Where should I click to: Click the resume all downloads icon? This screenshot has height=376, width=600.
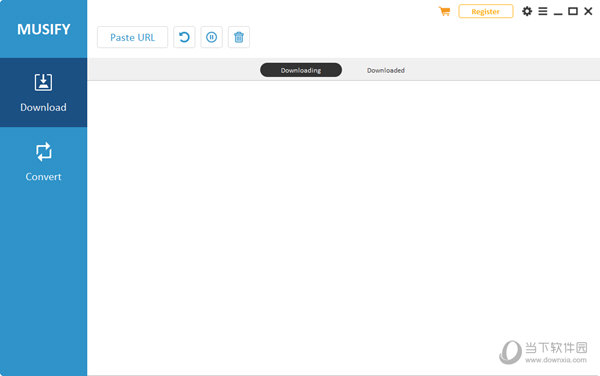pyautogui.click(x=184, y=37)
